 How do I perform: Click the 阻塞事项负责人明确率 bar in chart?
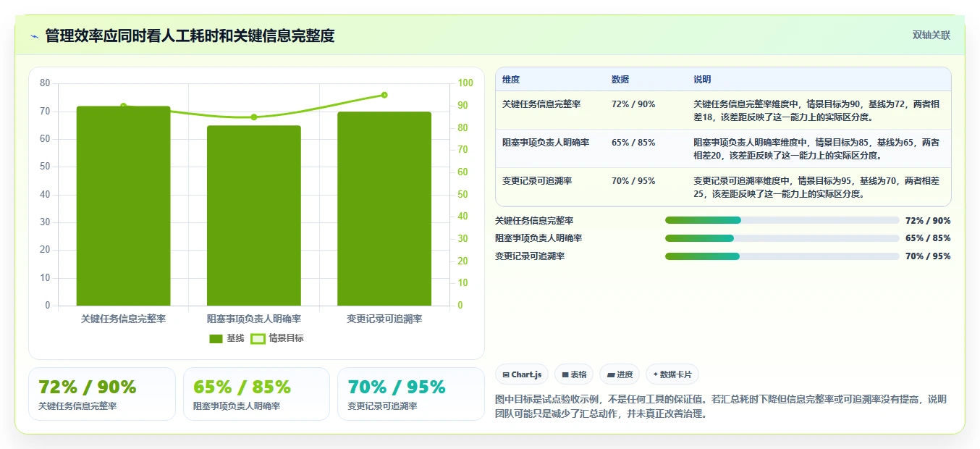tap(254, 216)
